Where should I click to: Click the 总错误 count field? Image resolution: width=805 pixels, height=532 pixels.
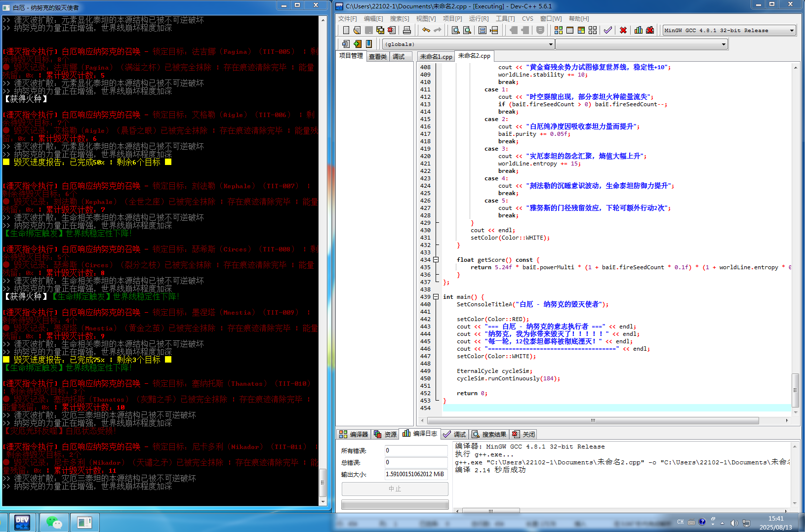(416, 462)
